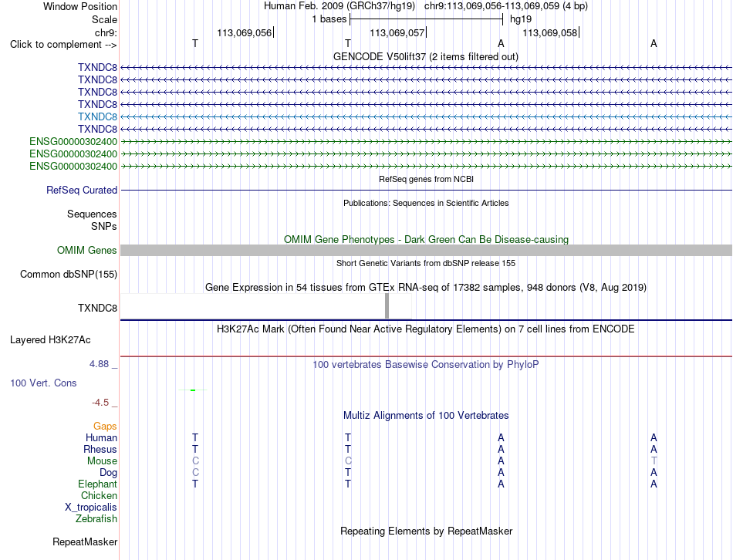Click the green PhyloP conservation bar

click(193, 390)
